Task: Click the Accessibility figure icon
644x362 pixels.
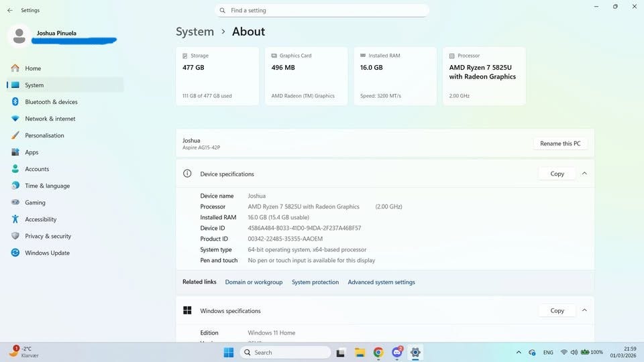Action: 15,219
